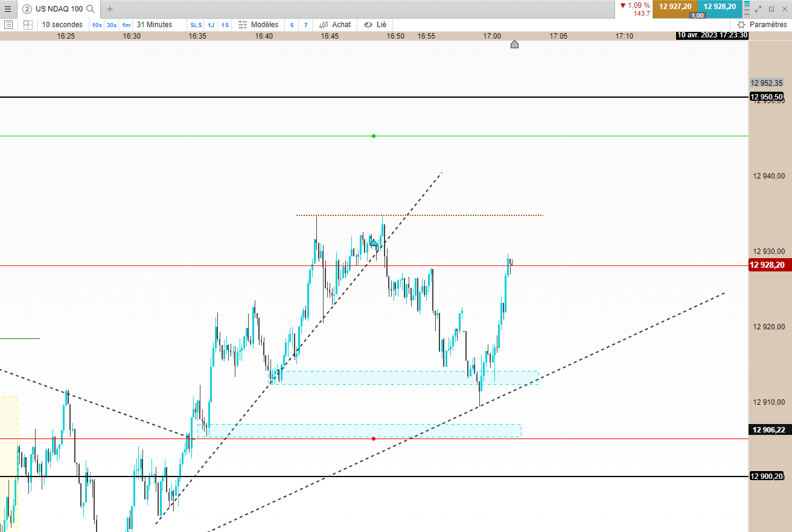Toggle the Lié linked chart option
Screen dimensions: 792x532
coord(375,25)
